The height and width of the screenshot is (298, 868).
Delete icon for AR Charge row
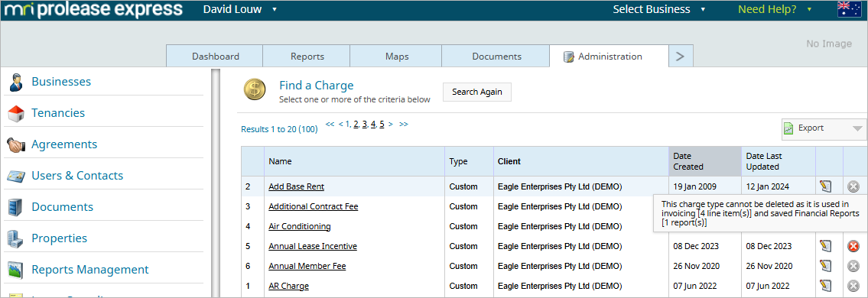(x=853, y=287)
